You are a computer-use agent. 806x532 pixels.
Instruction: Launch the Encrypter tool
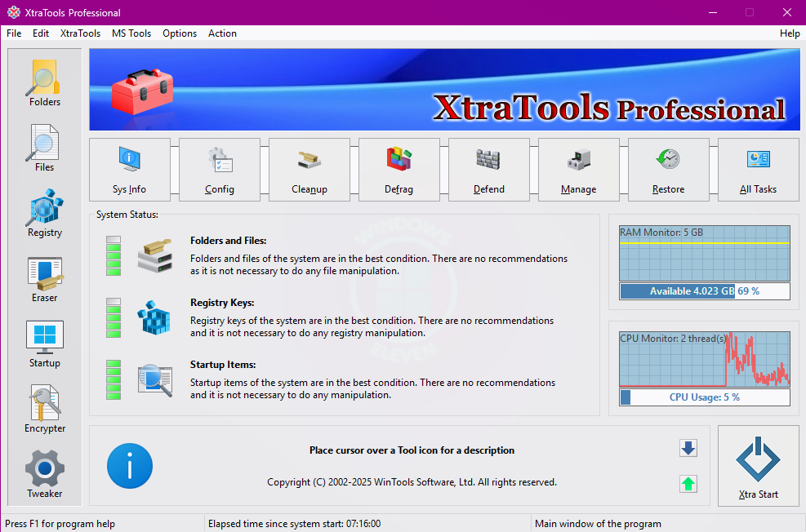click(x=45, y=410)
